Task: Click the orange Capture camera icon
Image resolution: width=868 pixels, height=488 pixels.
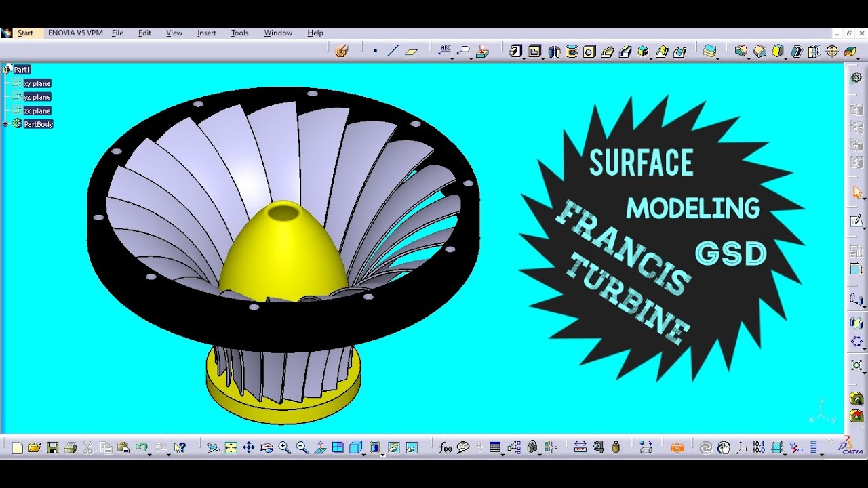Action: [x=677, y=447]
